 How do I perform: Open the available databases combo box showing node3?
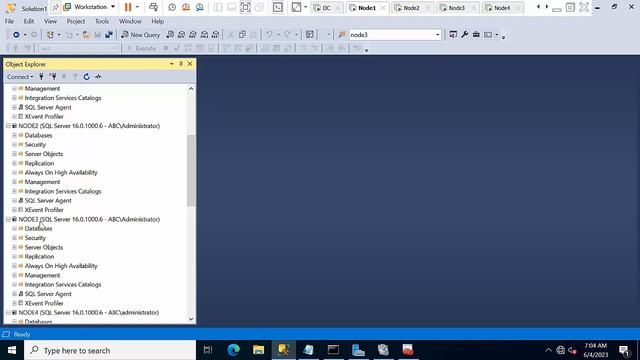pyautogui.click(x=395, y=35)
